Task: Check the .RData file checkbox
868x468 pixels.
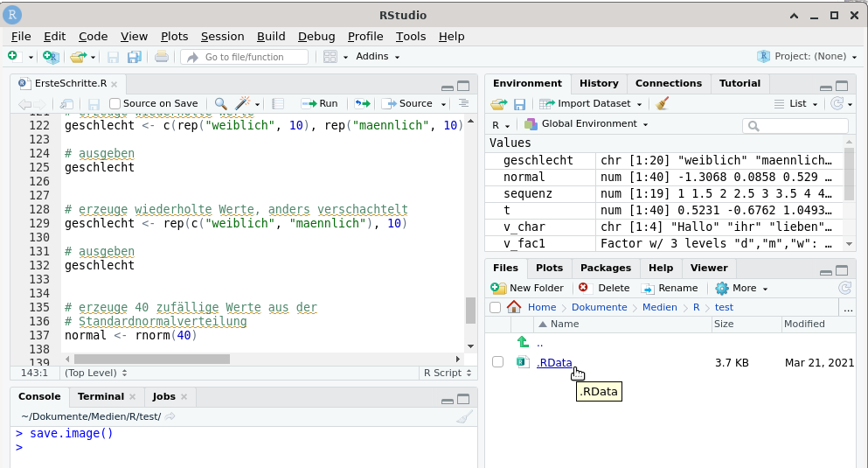Action: (x=497, y=362)
